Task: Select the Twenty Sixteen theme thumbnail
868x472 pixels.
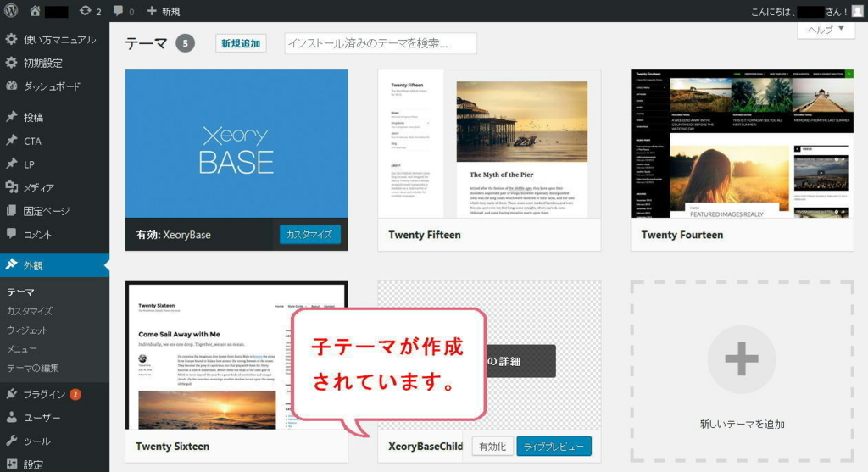Action: click(236, 356)
